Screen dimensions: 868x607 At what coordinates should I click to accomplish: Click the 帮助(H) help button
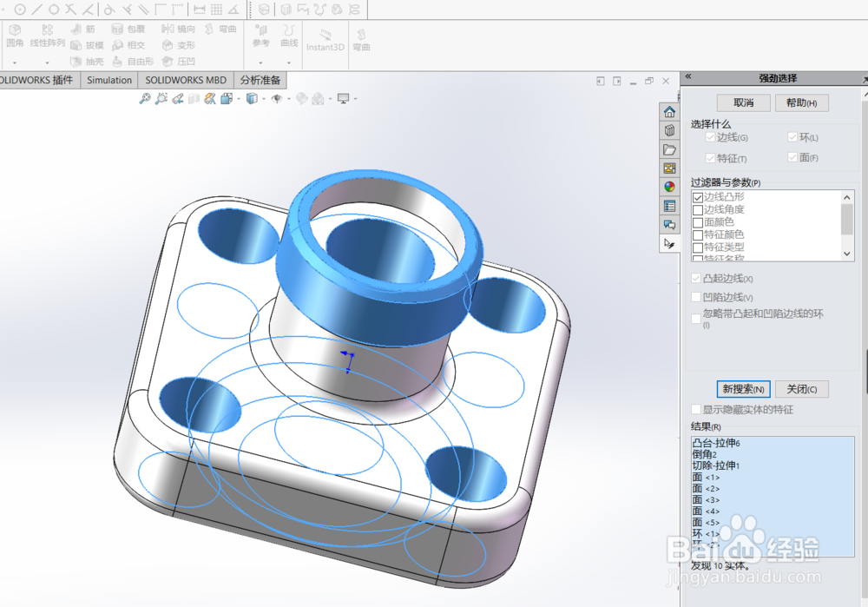[801, 102]
